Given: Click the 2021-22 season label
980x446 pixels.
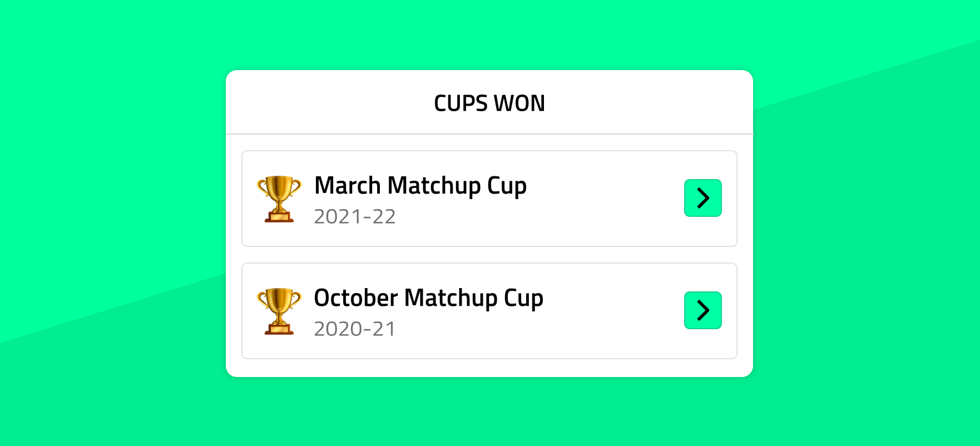Looking at the screenshot, I should [355, 217].
